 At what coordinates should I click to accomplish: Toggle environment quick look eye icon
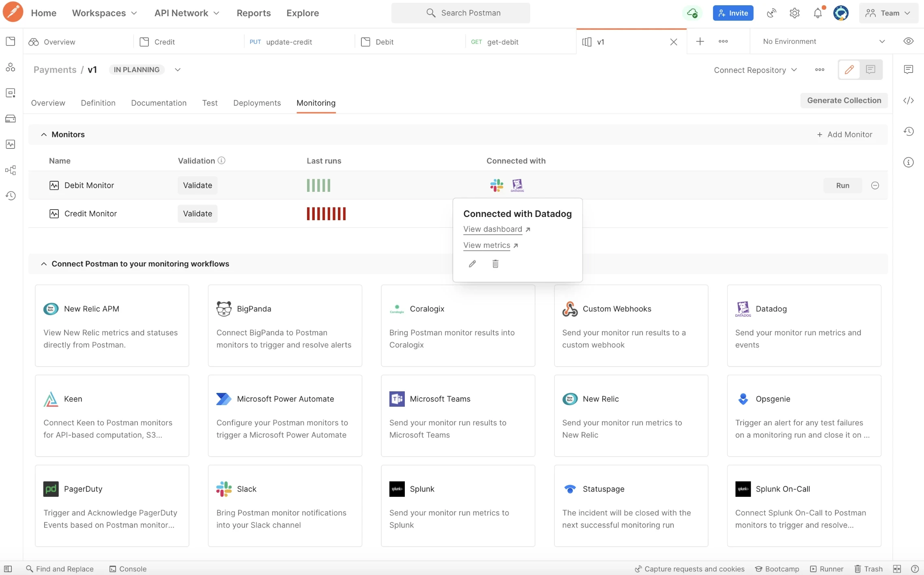point(909,41)
